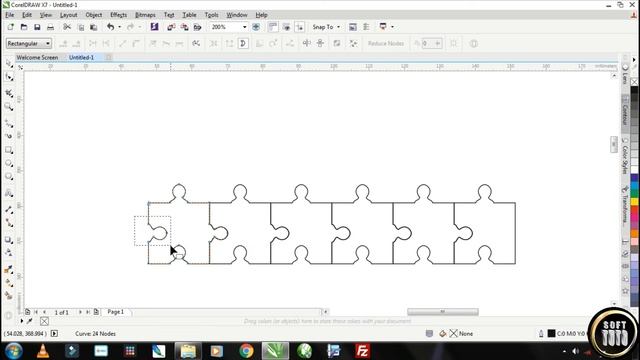Click the Export icon
640x360 pixels.
click(x=184, y=27)
